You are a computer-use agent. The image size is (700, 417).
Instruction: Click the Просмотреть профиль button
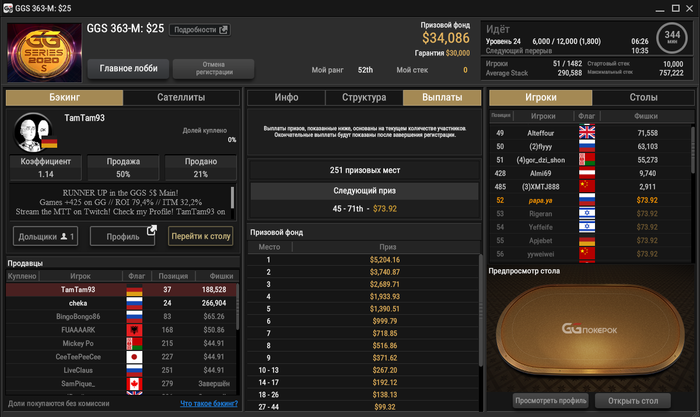click(x=550, y=400)
